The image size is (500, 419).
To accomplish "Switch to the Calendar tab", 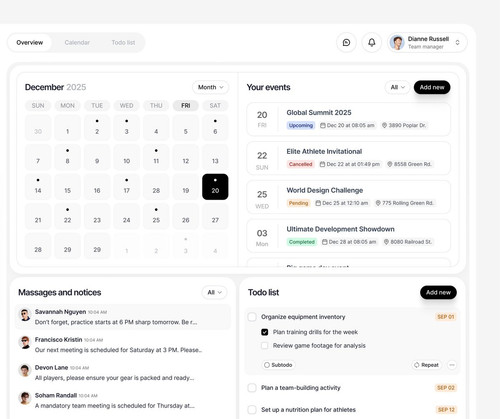I will 77,43.
